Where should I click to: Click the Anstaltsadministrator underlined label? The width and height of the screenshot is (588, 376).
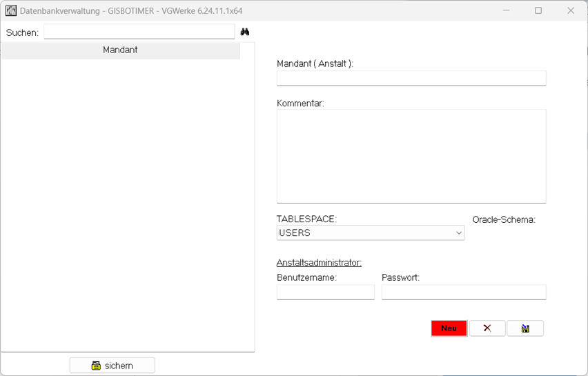tap(319, 263)
